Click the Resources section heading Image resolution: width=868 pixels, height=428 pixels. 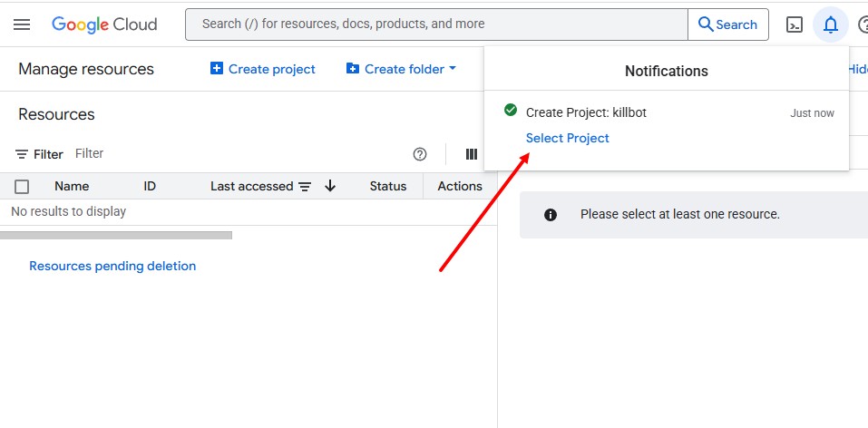click(x=56, y=114)
